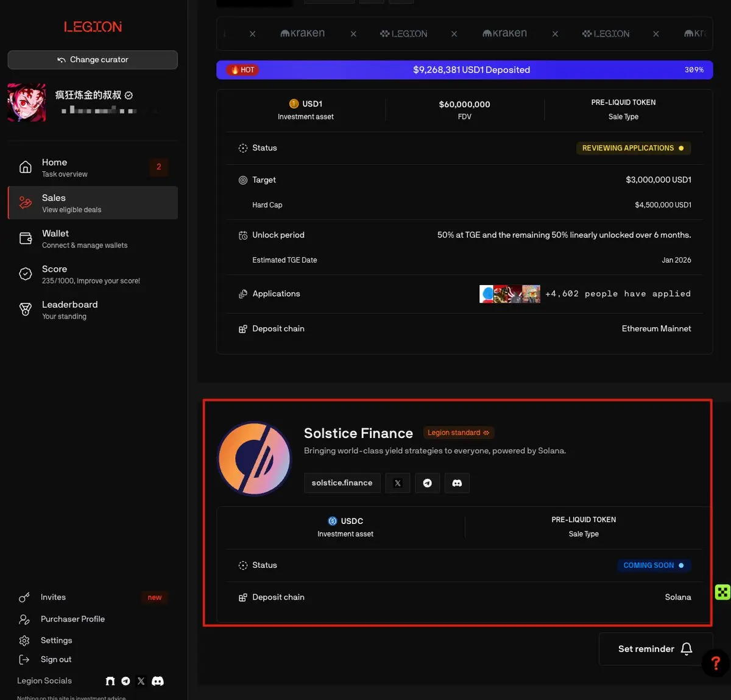Screen dimensions: 731x700
Task: Click the Sign out arrow icon
Action: click(24, 660)
